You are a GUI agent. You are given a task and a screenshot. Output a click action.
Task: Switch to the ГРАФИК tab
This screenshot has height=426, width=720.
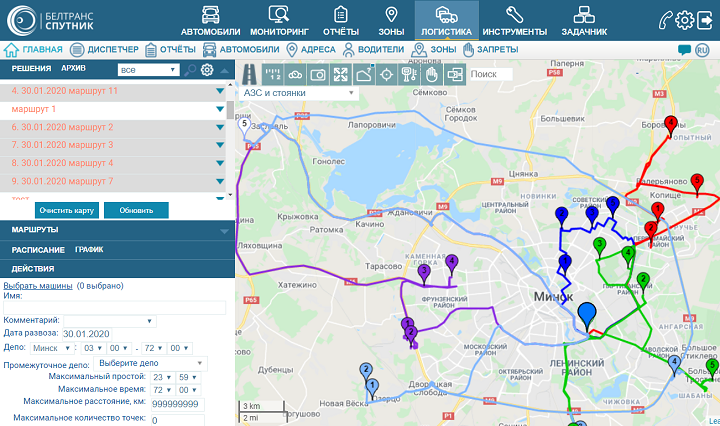pos(89,250)
